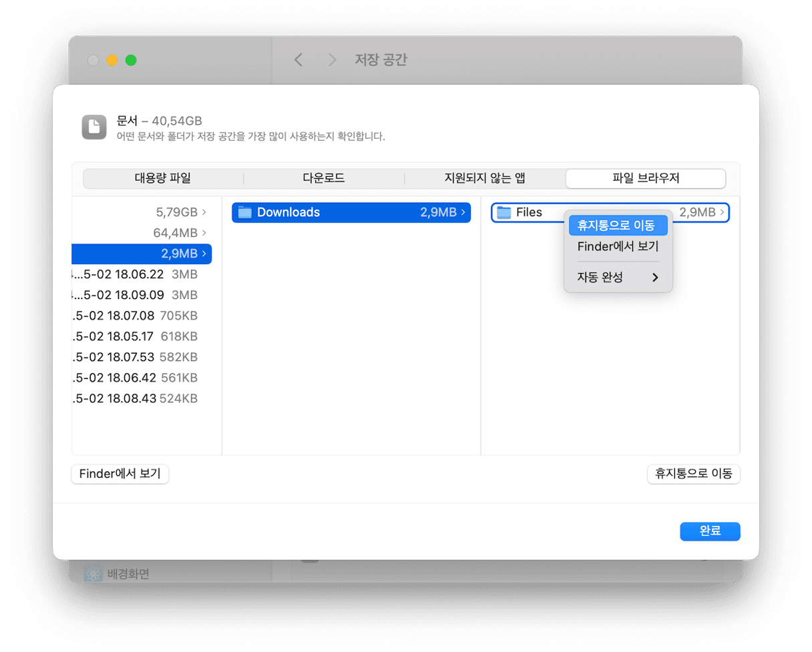
Task: Open the 지원되지 않는 앱 tab
Action: pyautogui.click(x=485, y=178)
